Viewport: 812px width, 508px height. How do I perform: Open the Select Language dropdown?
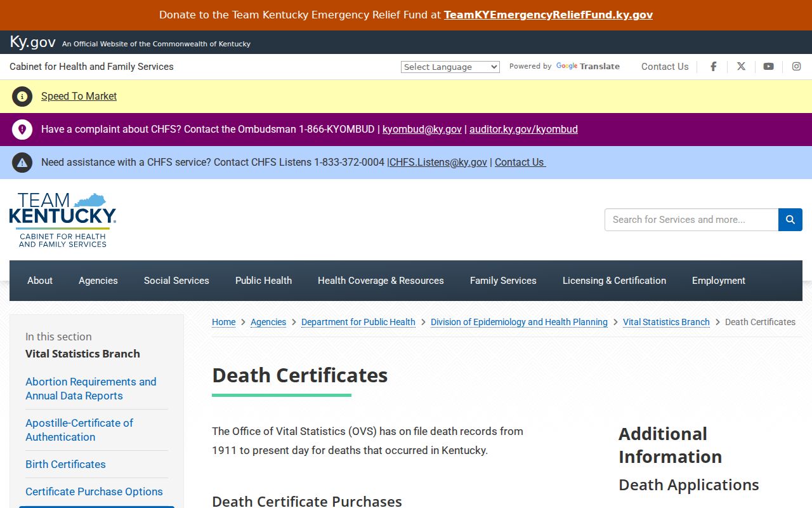pyautogui.click(x=450, y=67)
